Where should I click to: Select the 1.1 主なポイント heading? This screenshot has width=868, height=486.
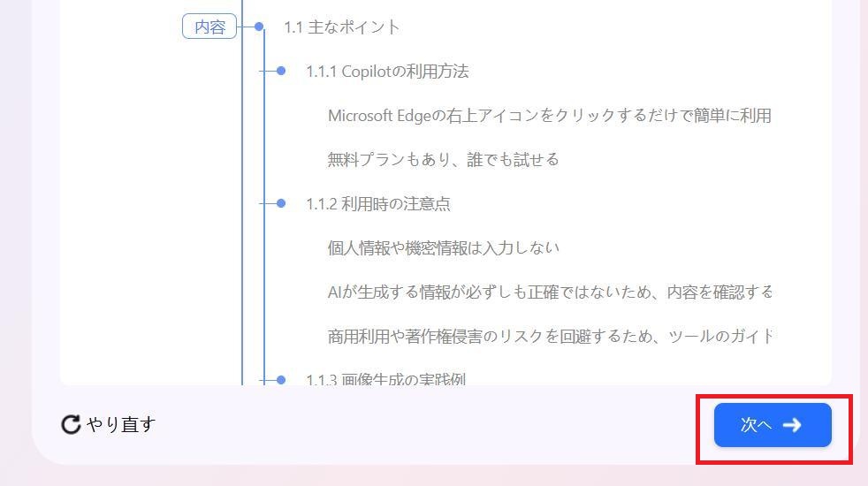(341, 27)
